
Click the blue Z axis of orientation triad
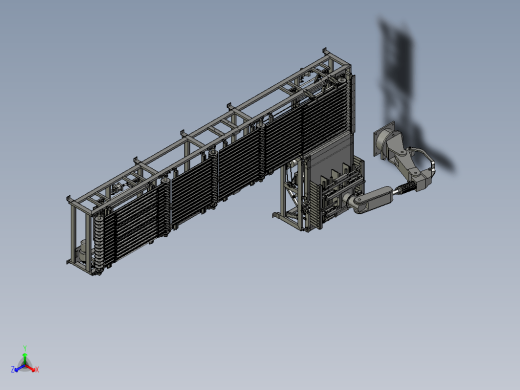17,369
